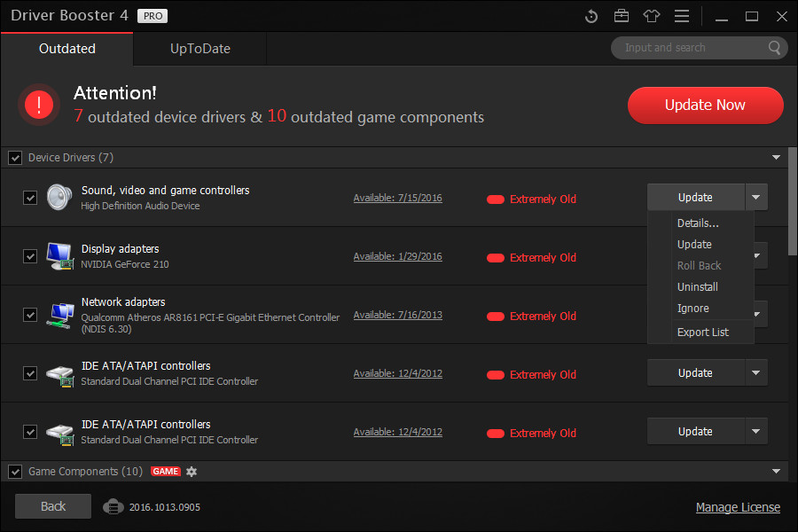798x532 pixels.
Task: Expand the Game Components section
Action: coord(776,471)
